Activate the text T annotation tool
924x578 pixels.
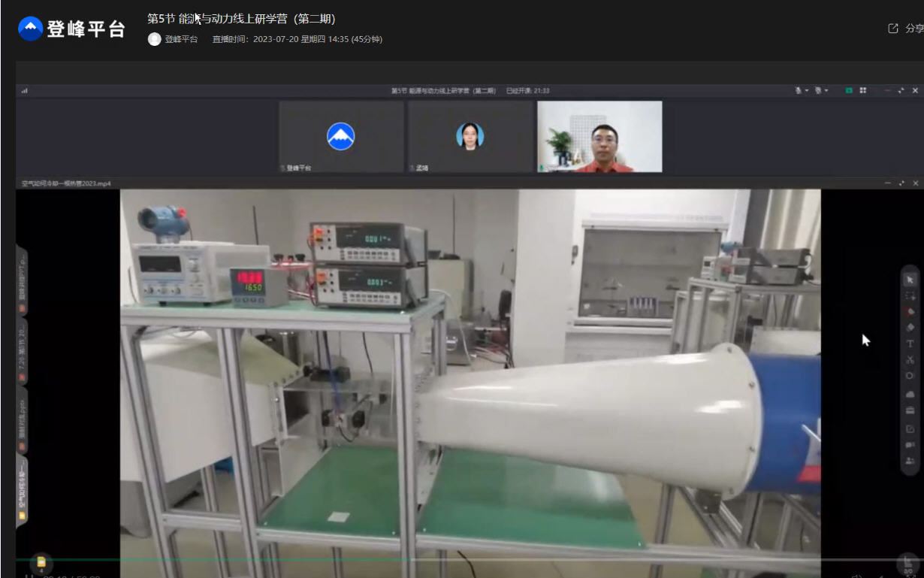tap(910, 343)
